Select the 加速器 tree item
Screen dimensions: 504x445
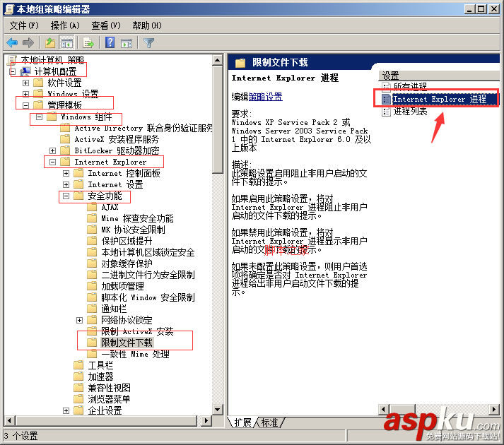[x=100, y=376]
